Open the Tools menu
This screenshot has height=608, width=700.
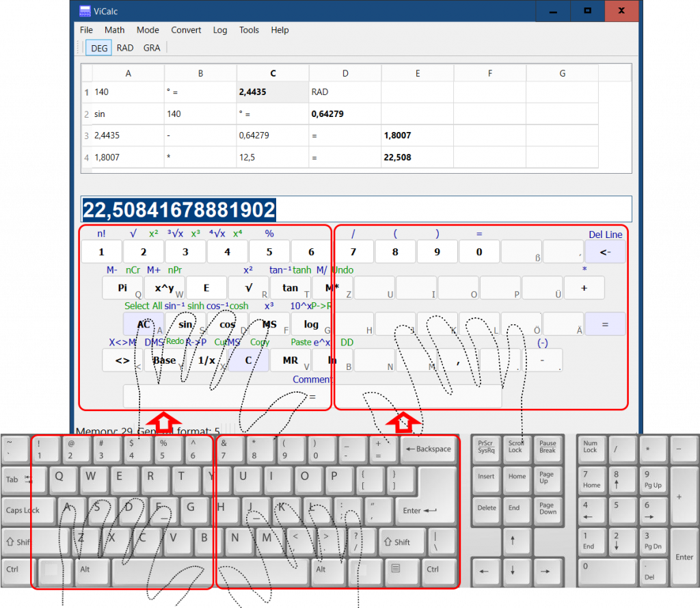pyautogui.click(x=249, y=30)
